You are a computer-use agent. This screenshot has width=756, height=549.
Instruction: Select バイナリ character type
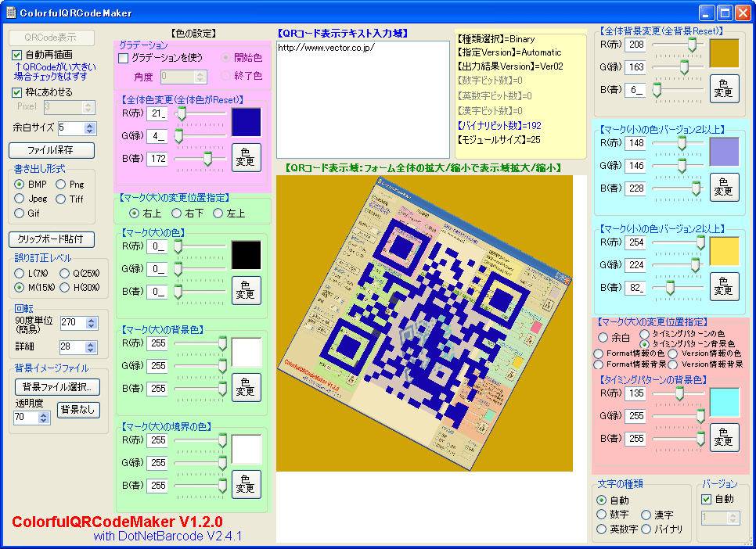(646, 529)
